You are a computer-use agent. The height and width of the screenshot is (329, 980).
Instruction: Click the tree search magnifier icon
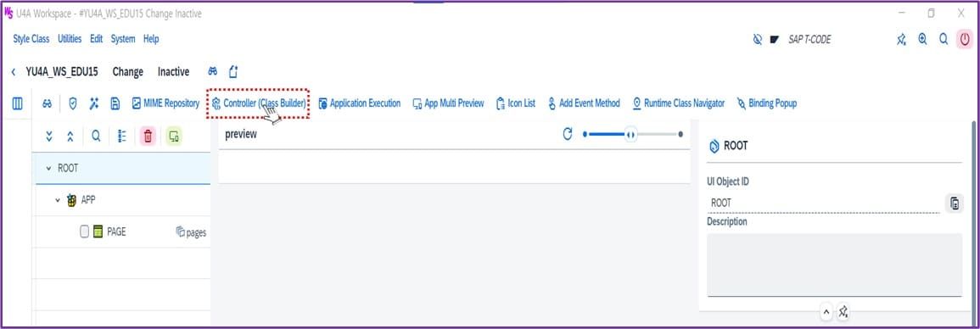point(96,136)
